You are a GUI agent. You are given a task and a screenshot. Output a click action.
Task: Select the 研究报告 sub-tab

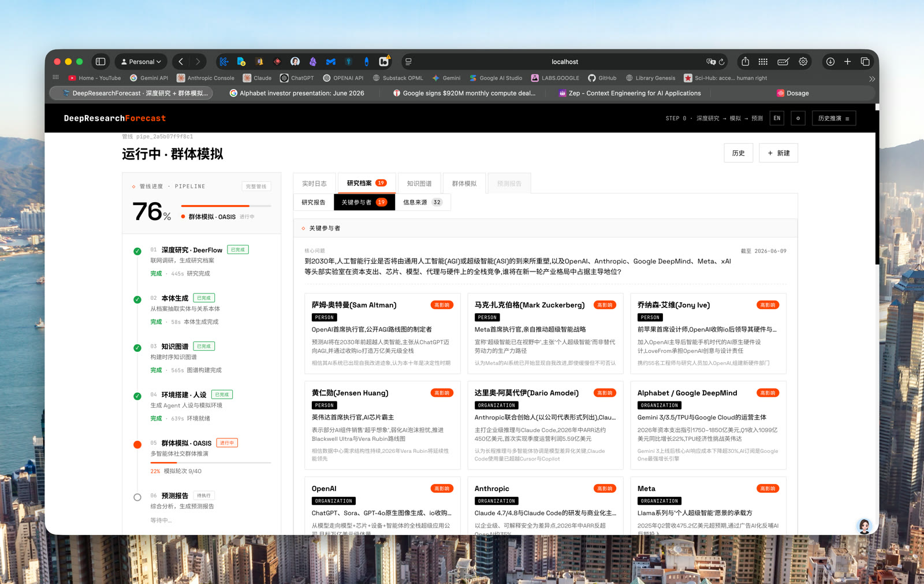(x=314, y=202)
